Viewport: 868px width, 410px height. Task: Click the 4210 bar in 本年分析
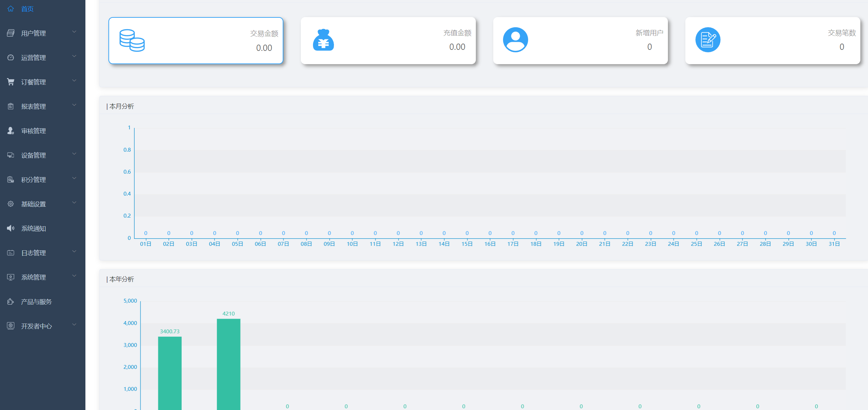click(x=229, y=364)
